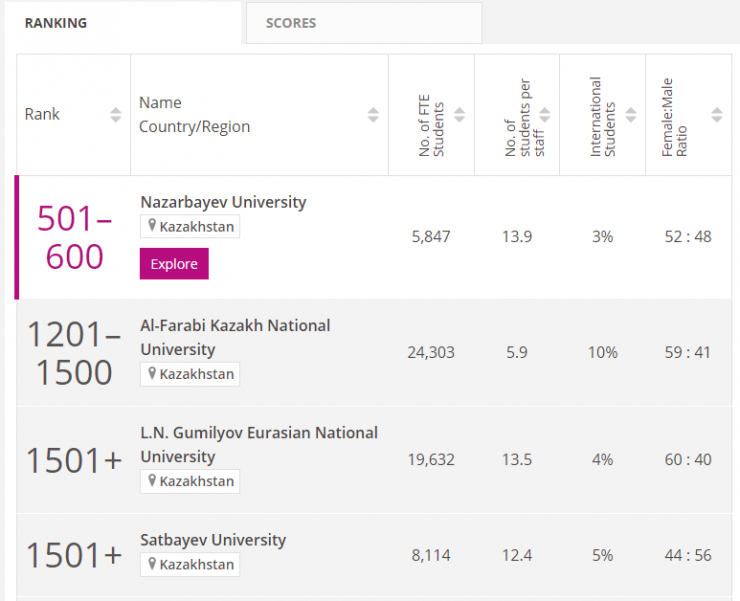Sort by No. of FTE Students arrows

(x=459, y=115)
